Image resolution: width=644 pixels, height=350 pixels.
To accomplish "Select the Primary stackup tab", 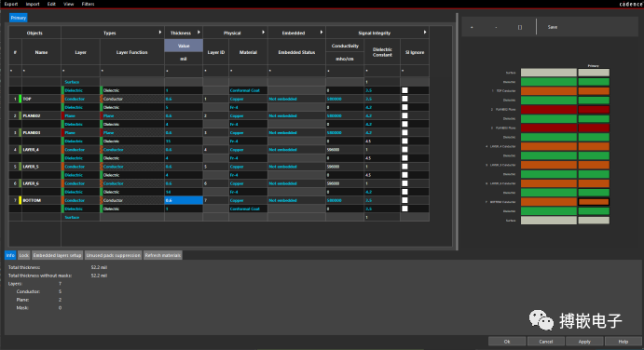I will pos(19,18).
